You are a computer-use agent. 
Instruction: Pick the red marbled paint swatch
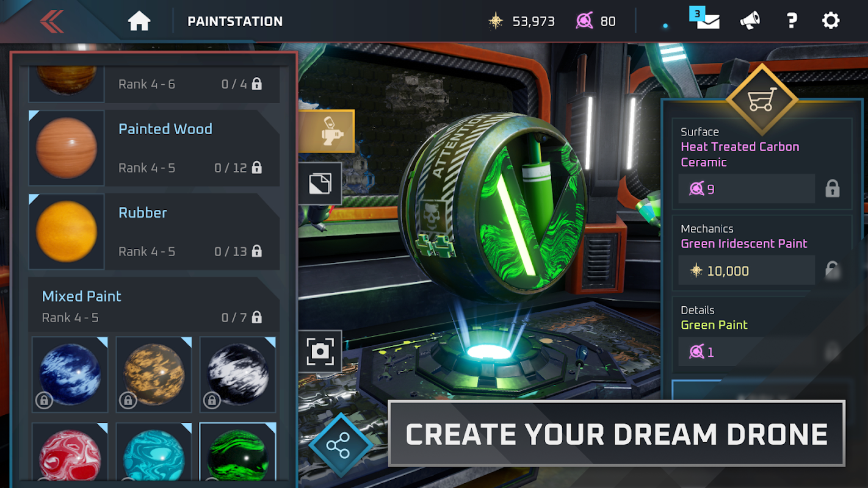pos(70,452)
